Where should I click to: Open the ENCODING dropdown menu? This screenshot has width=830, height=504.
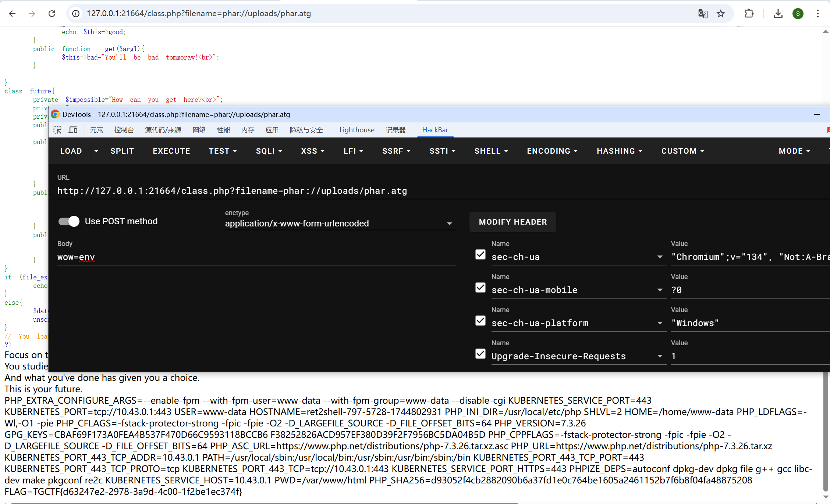(x=552, y=151)
